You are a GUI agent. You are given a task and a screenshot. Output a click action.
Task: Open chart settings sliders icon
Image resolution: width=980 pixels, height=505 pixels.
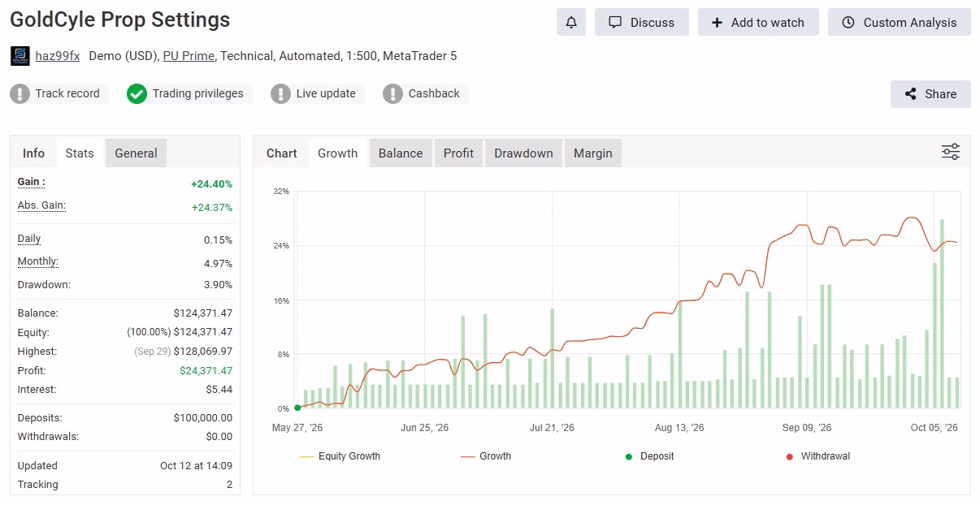951,152
